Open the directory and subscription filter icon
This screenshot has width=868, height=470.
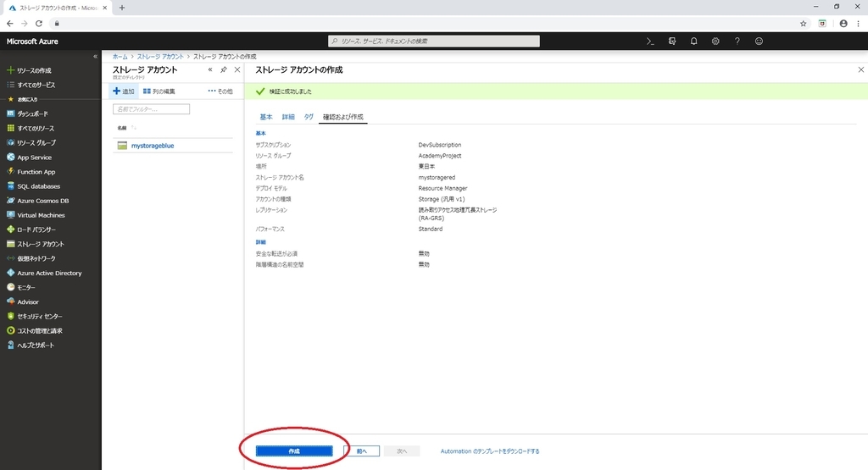tap(672, 41)
